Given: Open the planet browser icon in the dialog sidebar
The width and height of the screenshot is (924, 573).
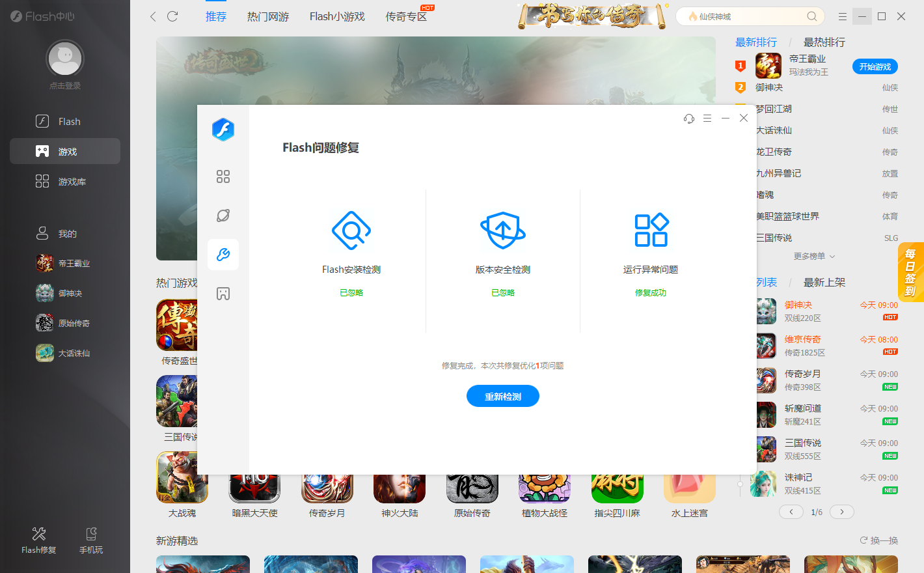Looking at the screenshot, I should point(223,216).
